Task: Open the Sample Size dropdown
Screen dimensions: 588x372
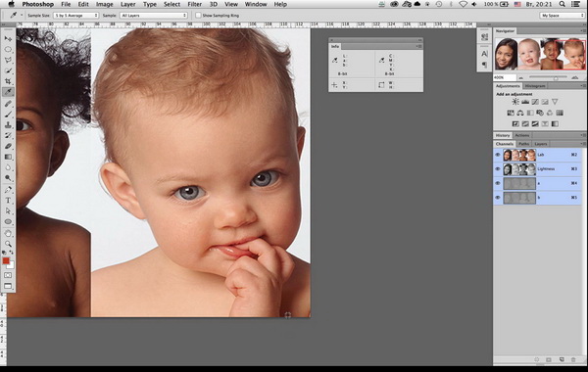Action: coord(76,16)
